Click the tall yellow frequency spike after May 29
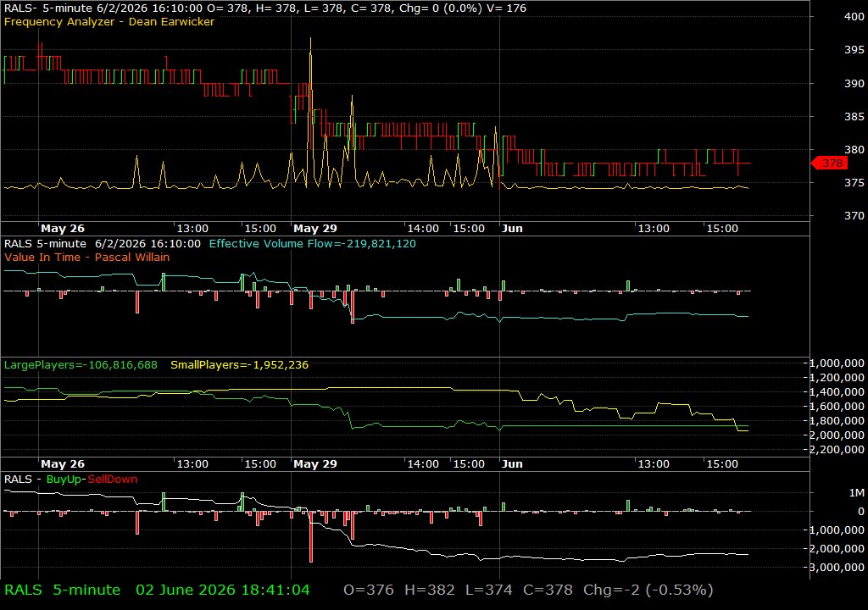This screenshot has width=868, height=610. (310, 111)
